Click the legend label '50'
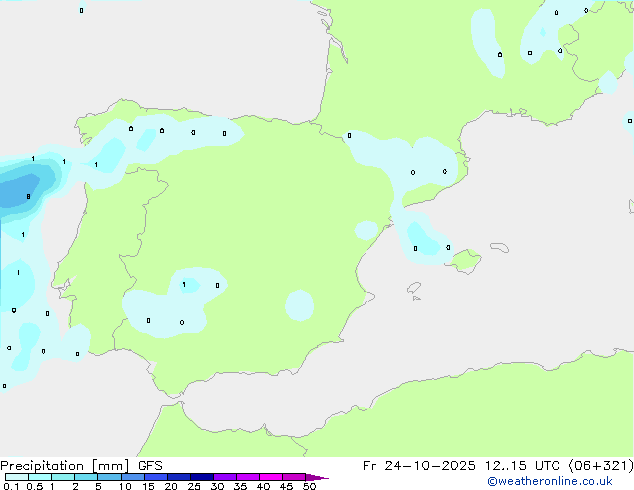This screenshot has height=490, width=634. 309,486
